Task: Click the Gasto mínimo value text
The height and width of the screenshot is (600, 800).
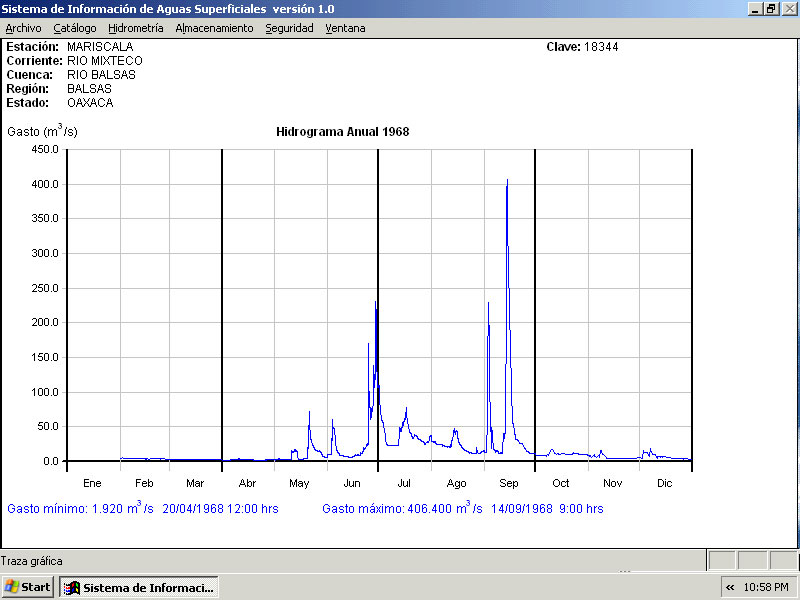Action: [x=142, y=509]
